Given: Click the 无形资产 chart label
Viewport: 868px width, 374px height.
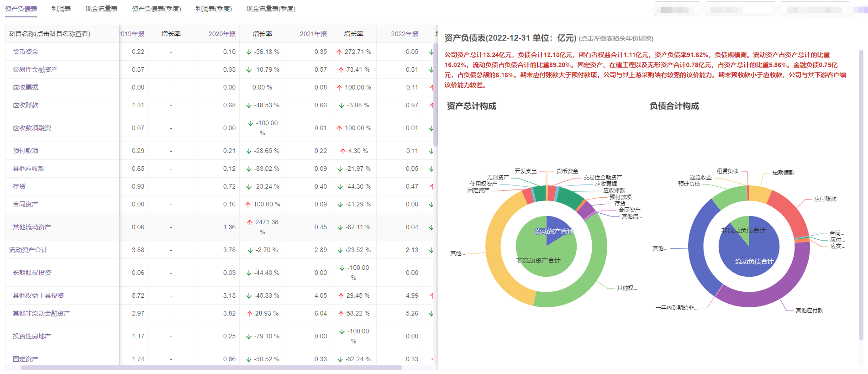Looking at the screenshot, I should (x=498, y=178).
